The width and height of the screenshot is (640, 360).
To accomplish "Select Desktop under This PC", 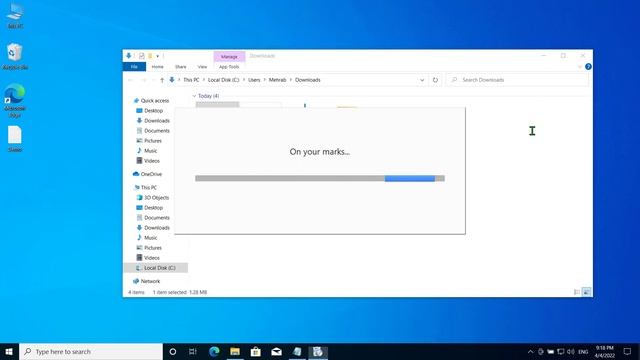I will pos(149,208).
